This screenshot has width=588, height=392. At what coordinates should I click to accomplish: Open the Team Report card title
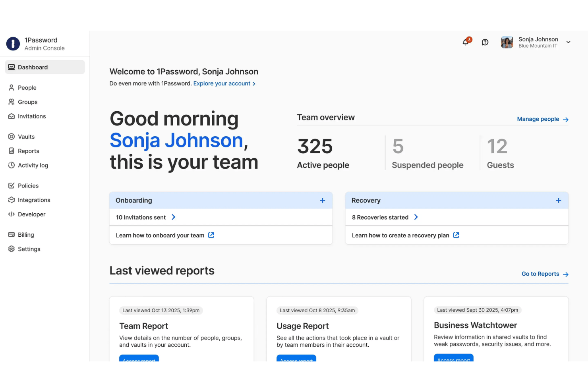click(x=144, y=326)
